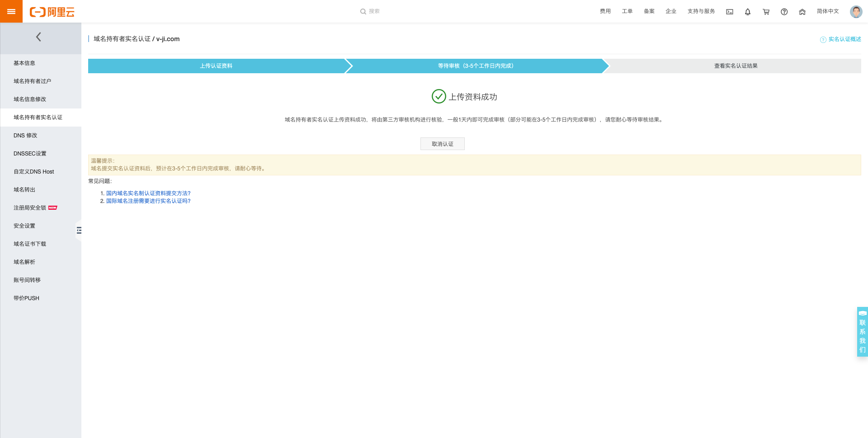Go to the home icon in header
The height and width of the screenshot is (438, 868).
tap(802, 12)
